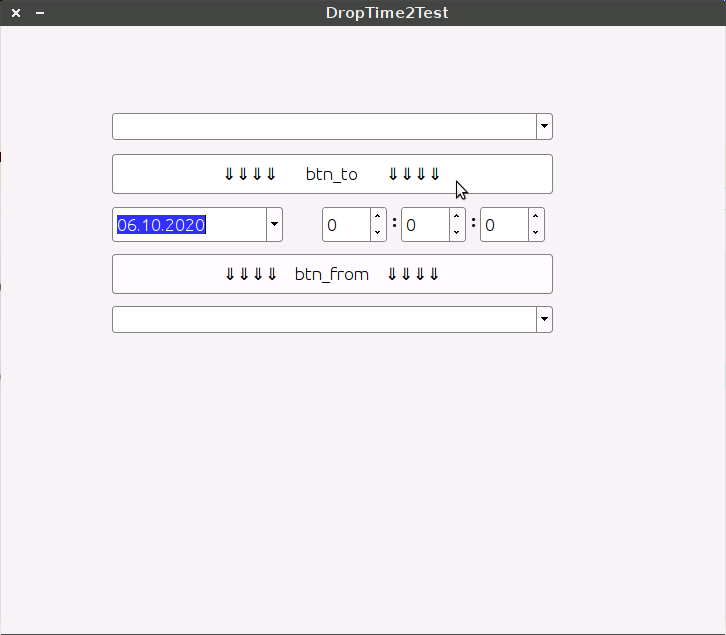
Task: Open the bottom combo box dropdown arrow
Action: pyautogui.click(x=544, y=319)
